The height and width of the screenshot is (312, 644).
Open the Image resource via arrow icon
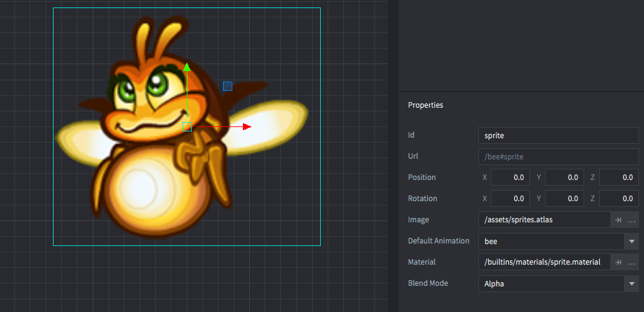[618, 220]
